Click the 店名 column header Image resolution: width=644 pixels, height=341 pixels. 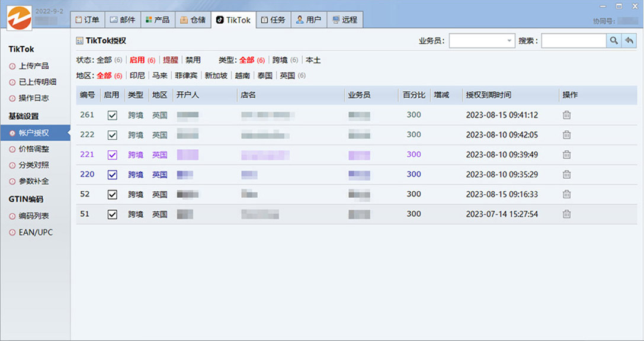point(248,95)
